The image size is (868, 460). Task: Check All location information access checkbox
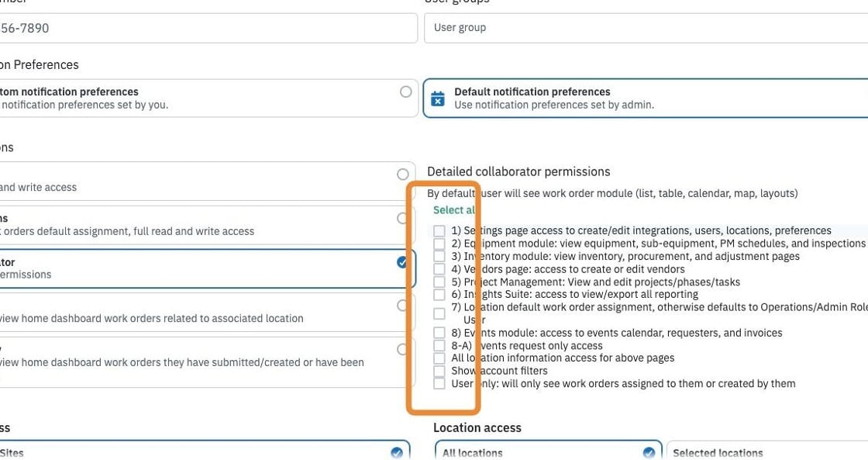pyautogui.click(x=439, y=358)
